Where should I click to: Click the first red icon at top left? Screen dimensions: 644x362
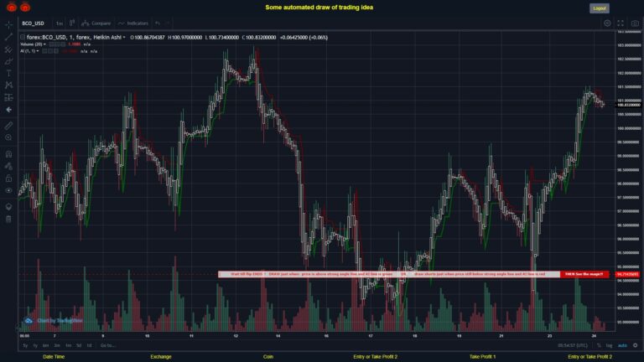[x=12, y=7]
